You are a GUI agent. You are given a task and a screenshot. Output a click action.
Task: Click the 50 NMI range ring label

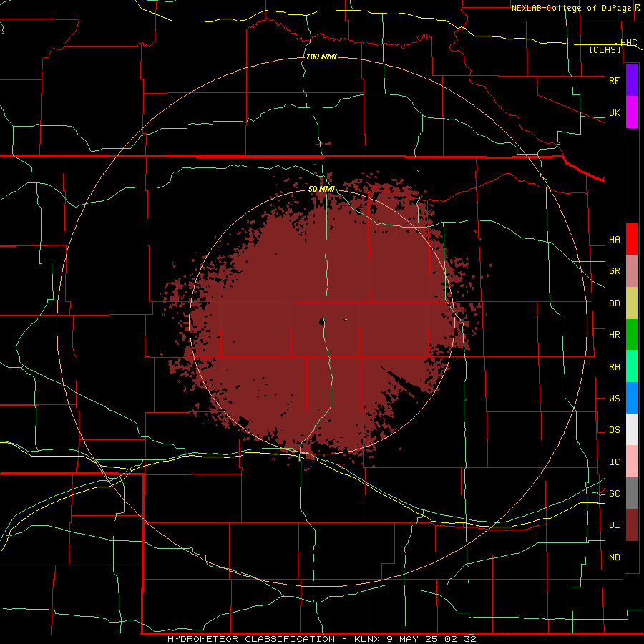321,190
